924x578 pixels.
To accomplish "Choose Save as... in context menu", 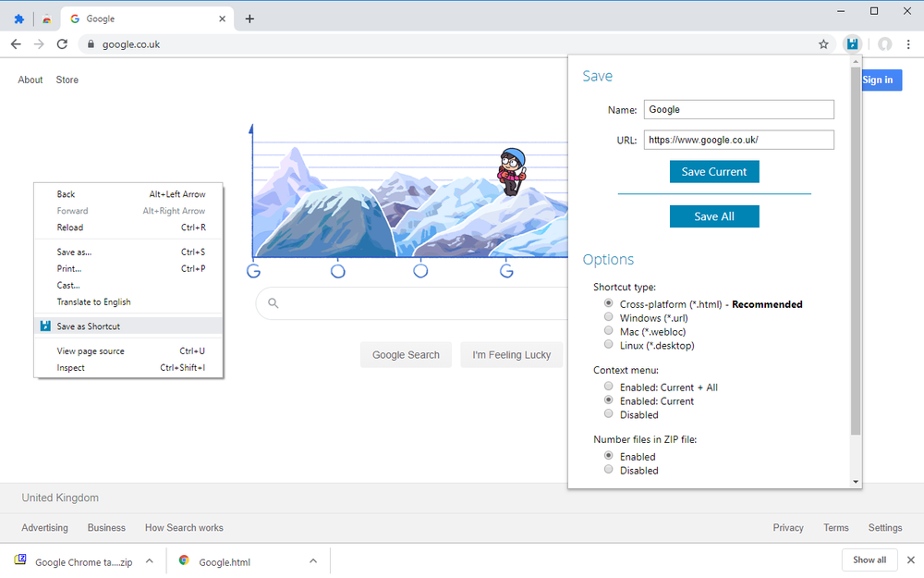I will pyautogui.click(x=128, y=252).
